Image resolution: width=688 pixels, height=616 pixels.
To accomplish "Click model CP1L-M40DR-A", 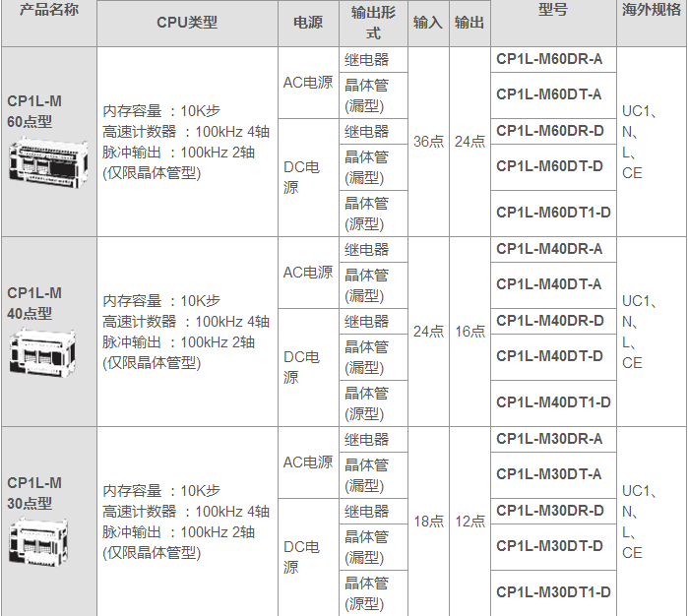I will (549, 249).
